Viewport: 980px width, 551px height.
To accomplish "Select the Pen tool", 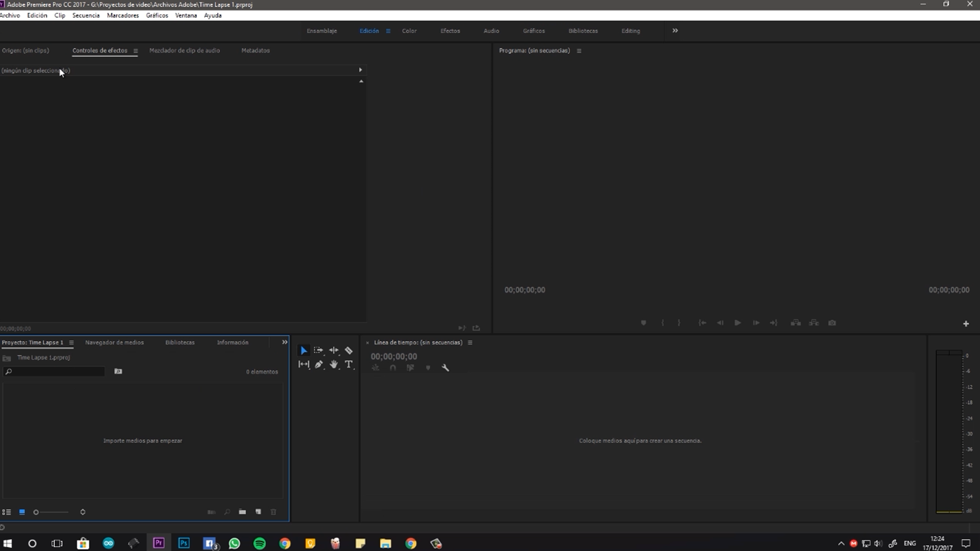I will coord(319,364).
